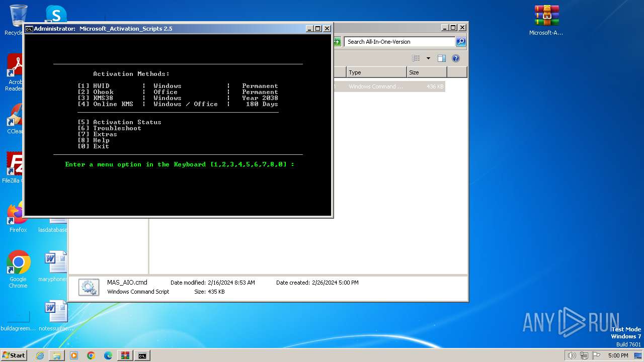Click the green menu option prompt
Image resolution: width=644 pixels, height=362 pixels.
[x=180, y=164]
